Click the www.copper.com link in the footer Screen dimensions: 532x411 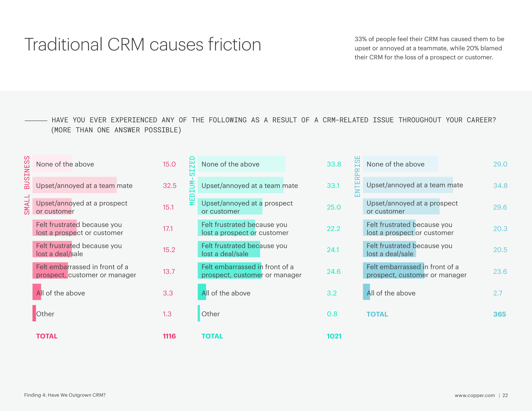474,395
